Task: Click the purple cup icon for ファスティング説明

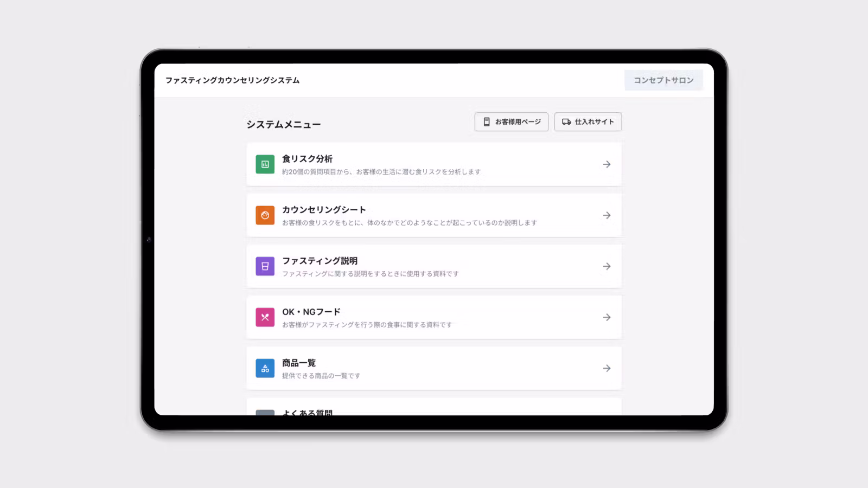Action: (x=265, y=266)
